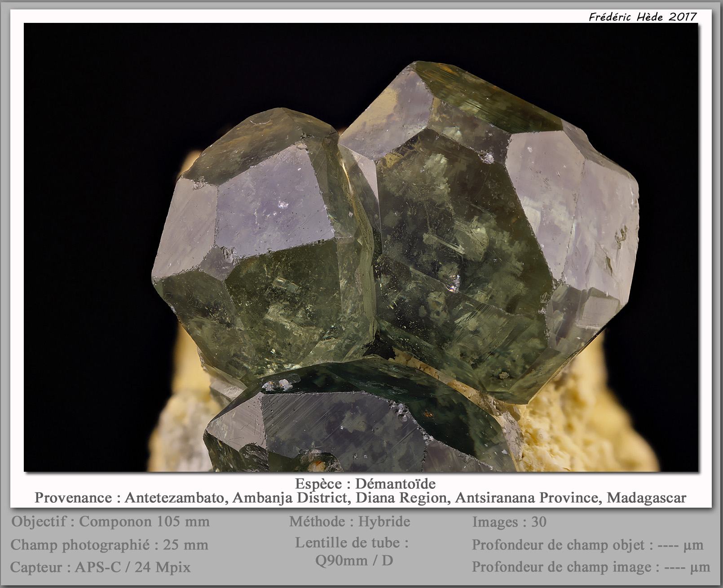Select the Lentille de tube heading
This screenshot has height=588, width=723.
(x=352, y=543)
